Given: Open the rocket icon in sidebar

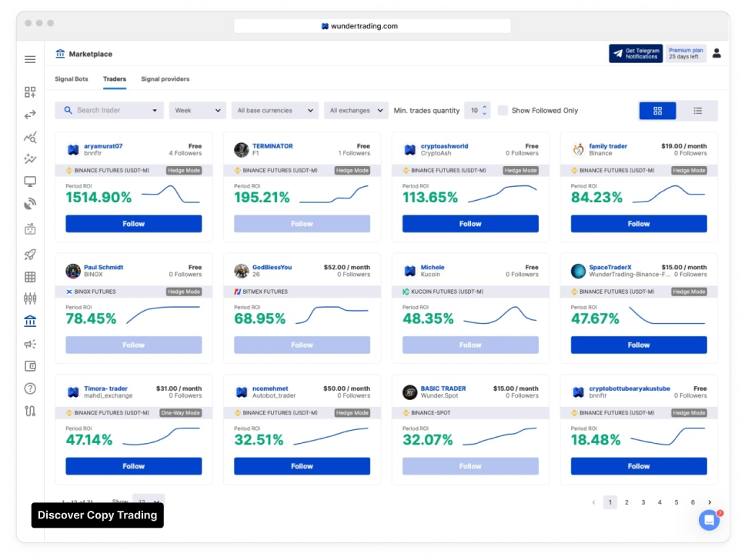Looking at the screenshot, I should click(30, 254).
